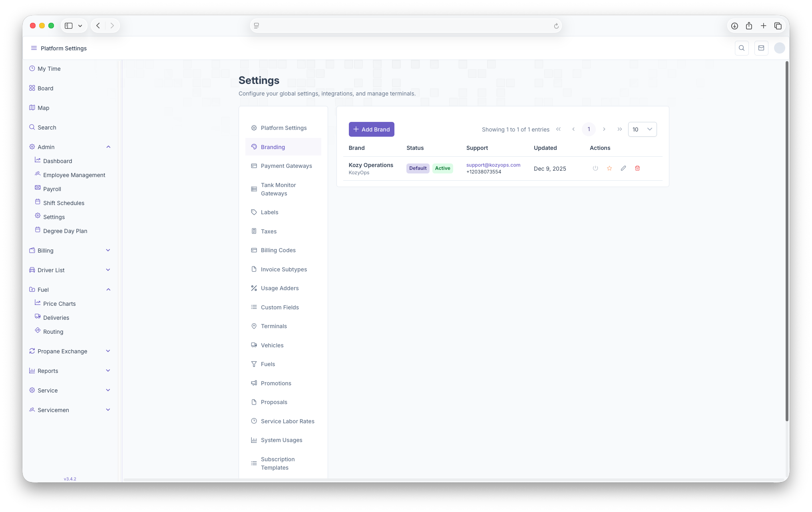This screenshot has width=812, height=512.
Task: Click the vertical page scrollbar
Action: pos(786,240)
